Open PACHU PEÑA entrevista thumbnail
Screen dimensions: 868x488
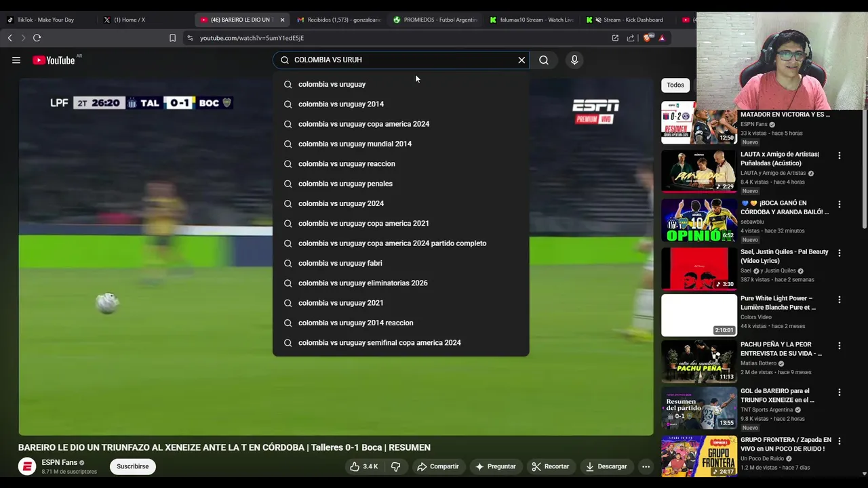click(x=699, y=361)
